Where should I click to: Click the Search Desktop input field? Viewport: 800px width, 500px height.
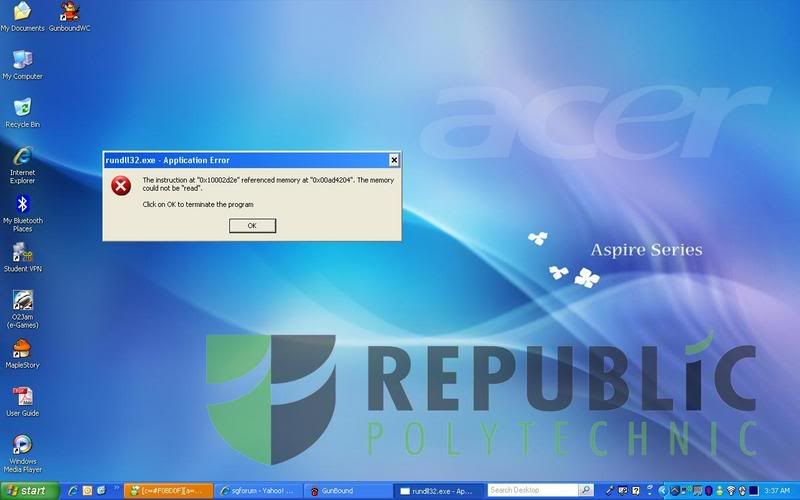[532, 491]
